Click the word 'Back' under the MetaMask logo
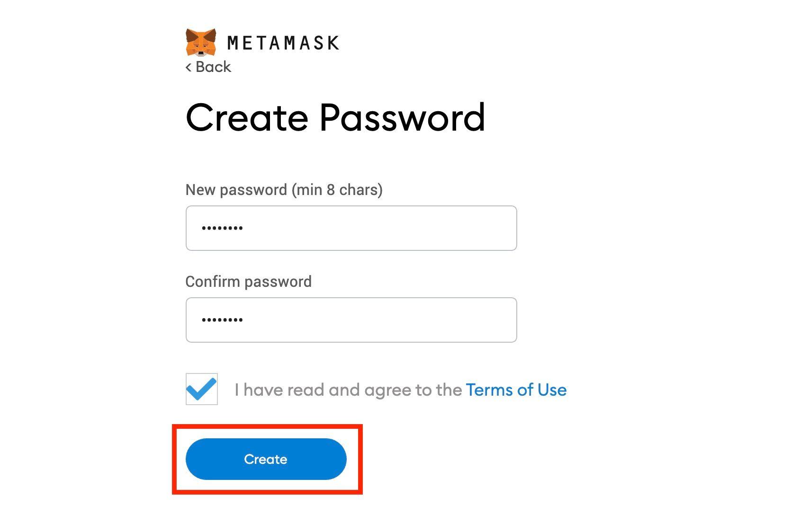Viewport: 809px width, 532px height. (214, 67)
